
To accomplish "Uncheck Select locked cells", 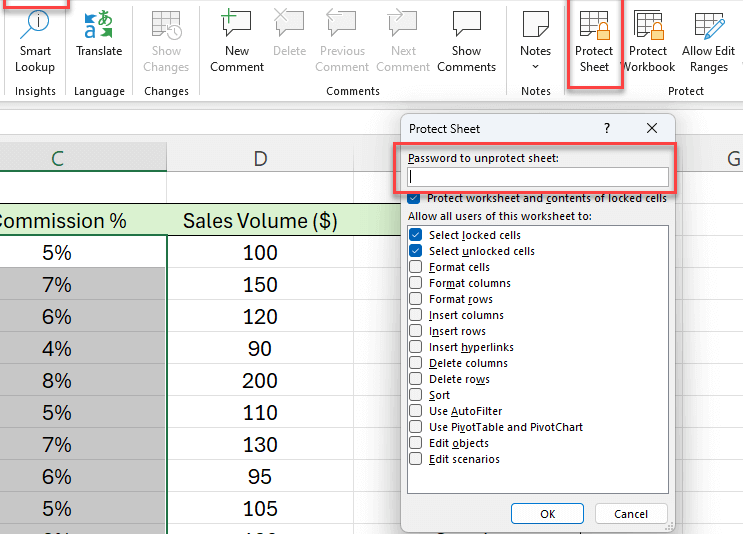I will [x=416, y=235].
